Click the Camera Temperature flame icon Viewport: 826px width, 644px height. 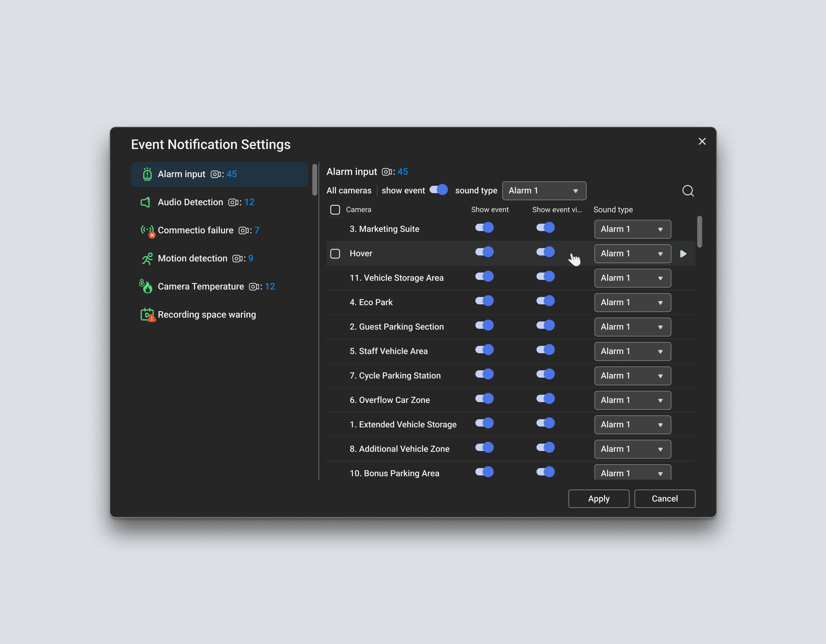coord(146,287)
